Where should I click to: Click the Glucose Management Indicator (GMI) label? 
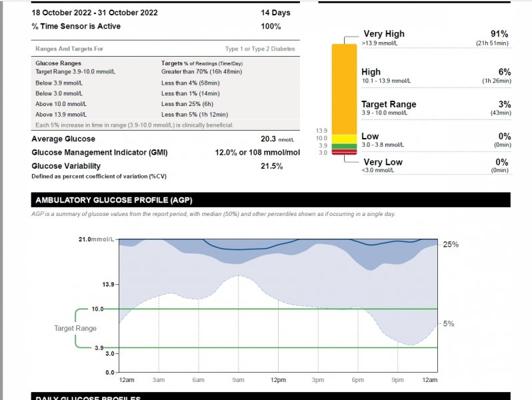click(x=99, y=153)
